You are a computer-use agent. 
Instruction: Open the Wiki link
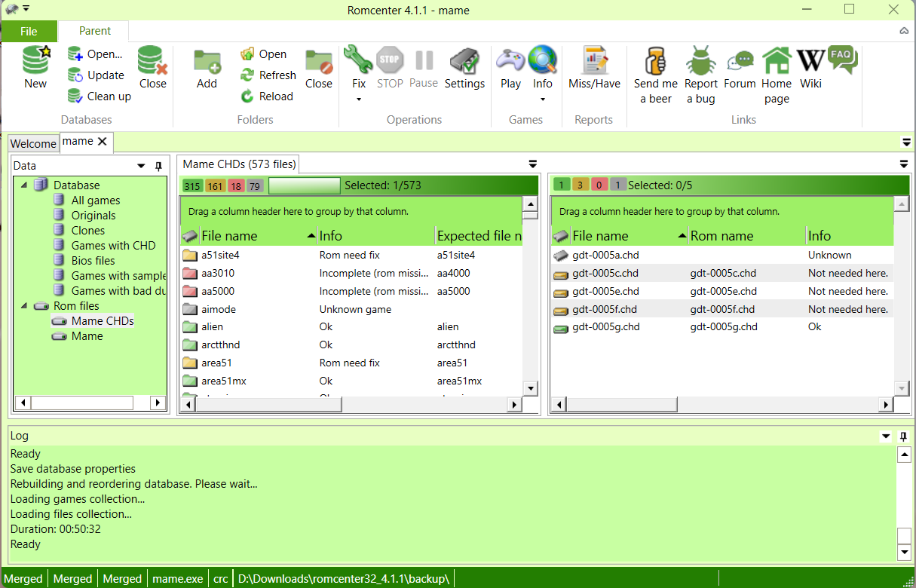[810, 69]
